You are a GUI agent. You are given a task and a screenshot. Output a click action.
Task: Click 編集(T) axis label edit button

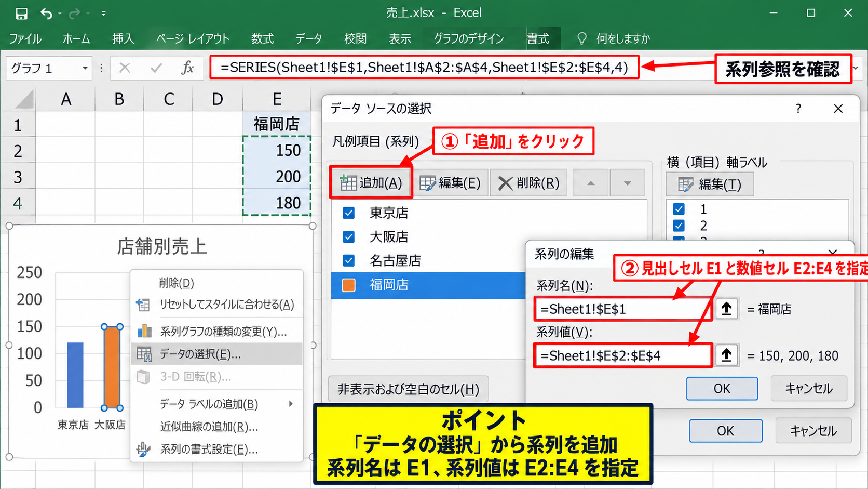point(710,184)
